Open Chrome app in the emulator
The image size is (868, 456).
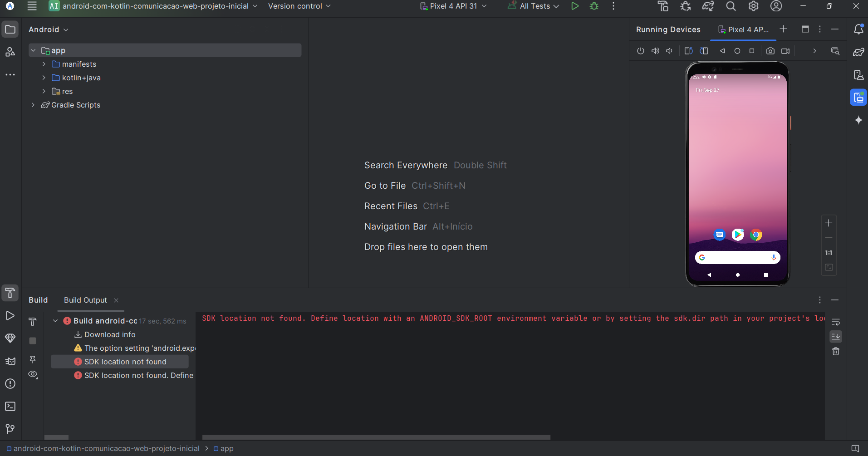click(756, 235)
